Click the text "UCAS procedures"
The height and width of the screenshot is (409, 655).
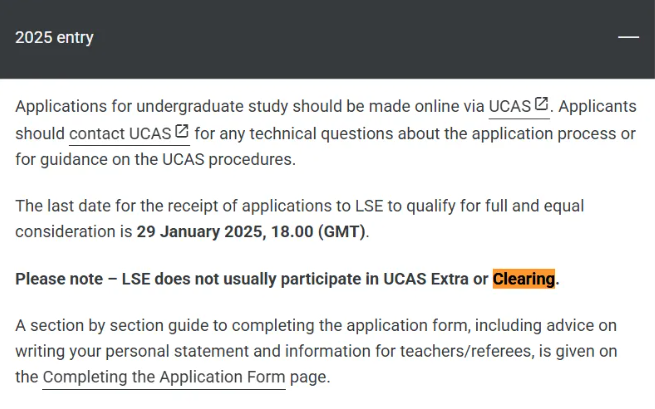point(228,160)
